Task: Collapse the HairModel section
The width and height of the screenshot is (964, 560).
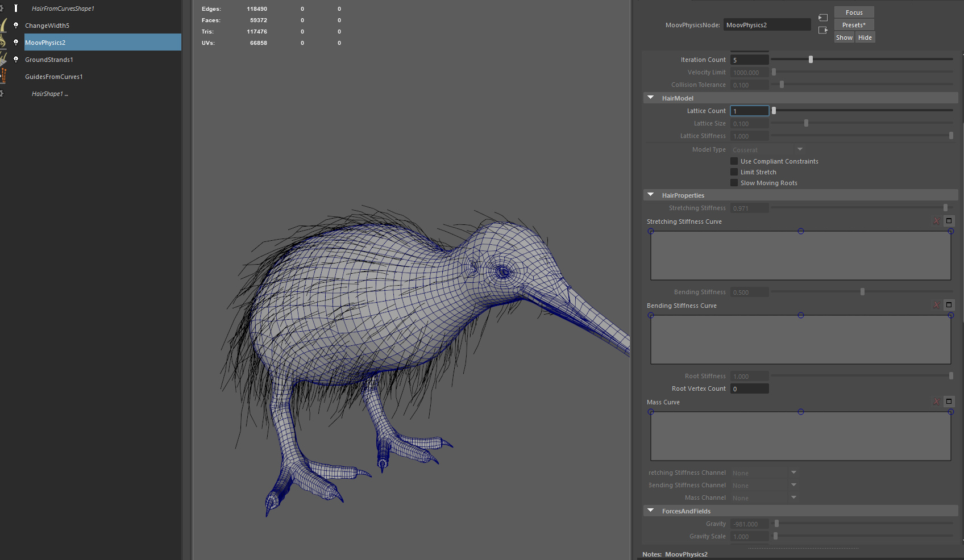Action: pyautogui.click(x=651, y=98)
